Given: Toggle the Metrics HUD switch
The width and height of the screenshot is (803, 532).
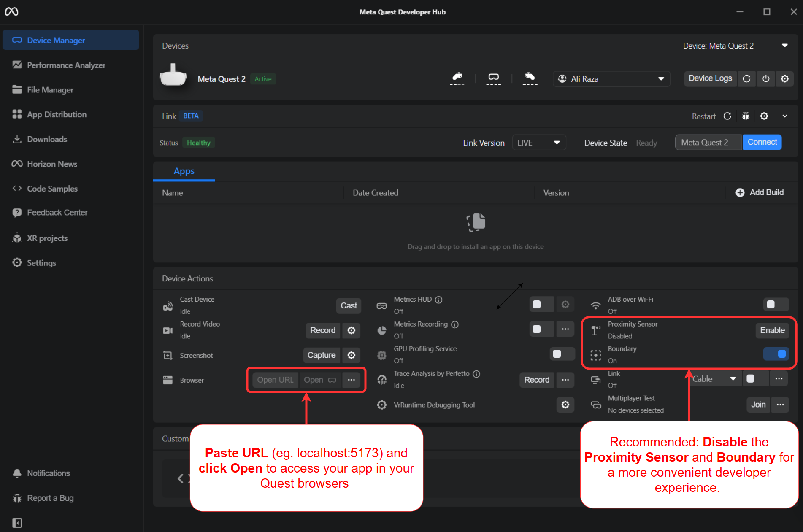Looking at the screenshot, I should tap(541, 305).
